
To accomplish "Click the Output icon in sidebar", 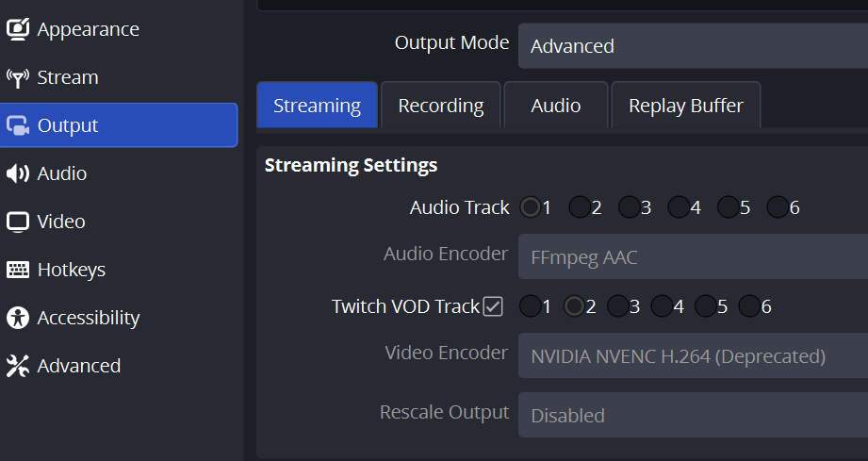I will 18,125.
